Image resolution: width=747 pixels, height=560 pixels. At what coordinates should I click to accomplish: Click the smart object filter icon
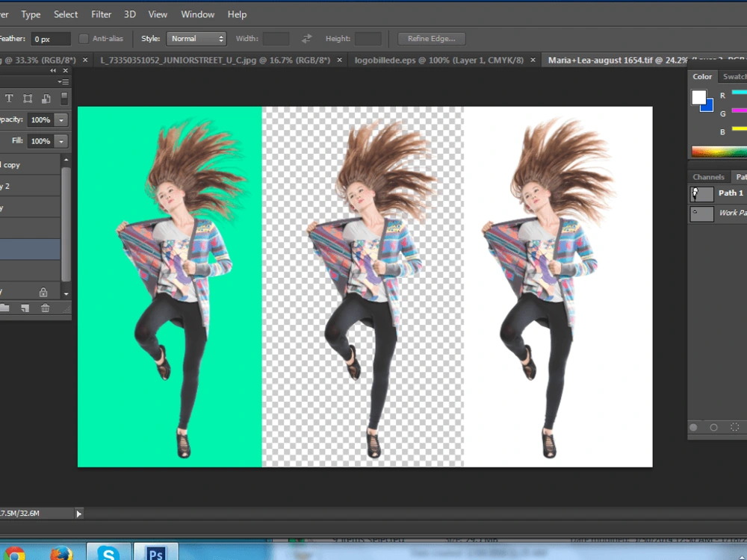[46, 99]
